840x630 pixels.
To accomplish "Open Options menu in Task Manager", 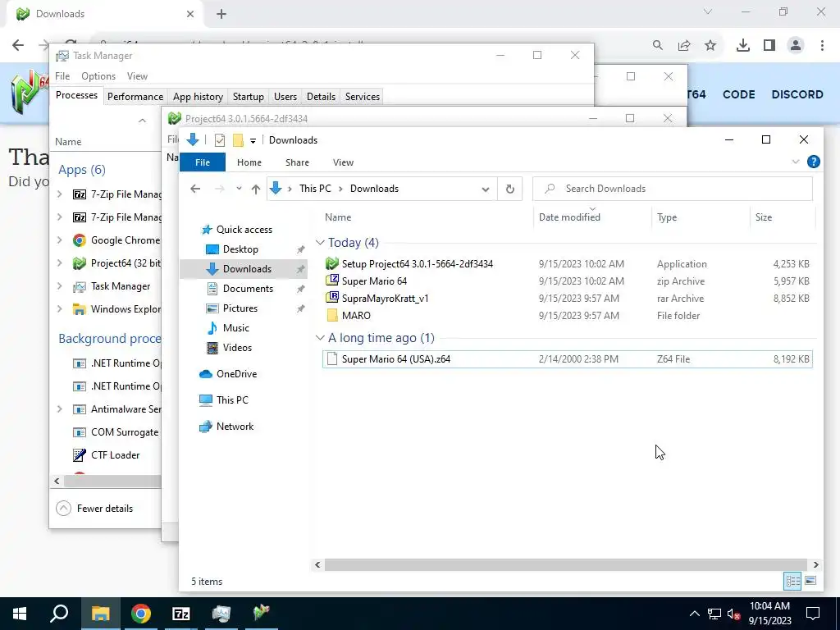I will point(98,76).
